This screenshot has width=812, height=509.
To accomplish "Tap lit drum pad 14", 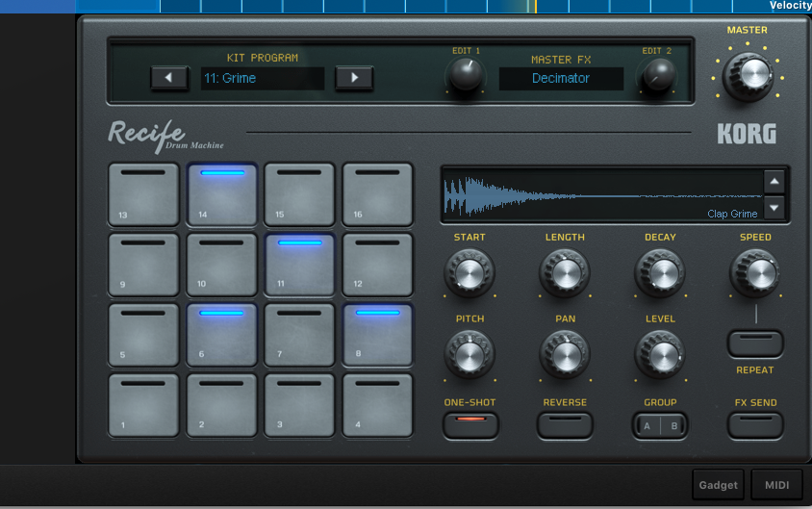I will (221, 194).
